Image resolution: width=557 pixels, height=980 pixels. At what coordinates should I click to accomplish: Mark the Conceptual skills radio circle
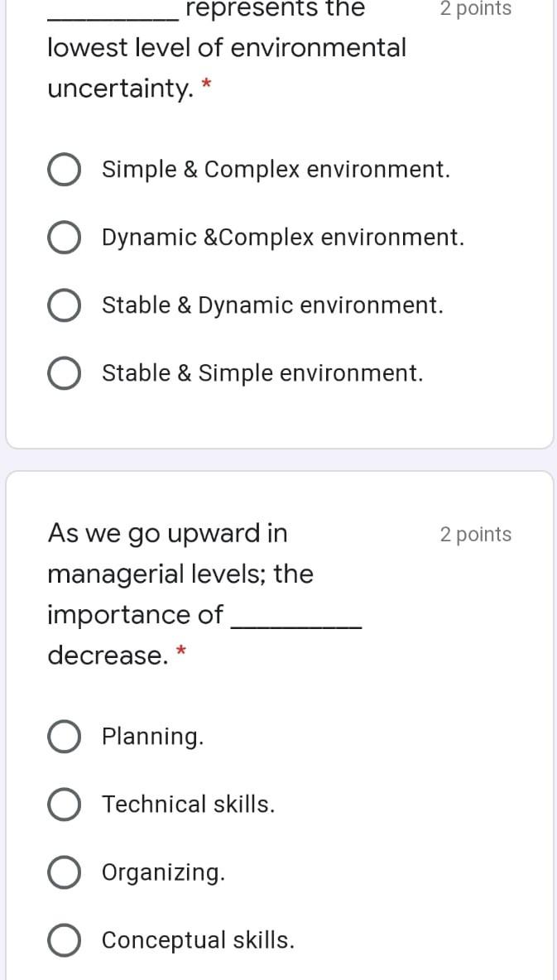point(64,940)
